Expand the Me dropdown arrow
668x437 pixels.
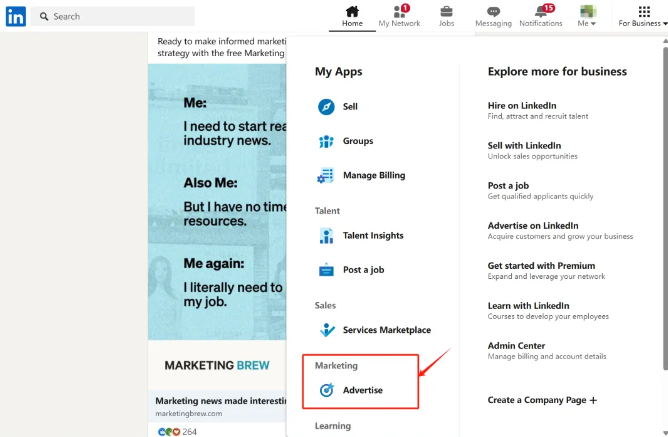tap(593, 24)
